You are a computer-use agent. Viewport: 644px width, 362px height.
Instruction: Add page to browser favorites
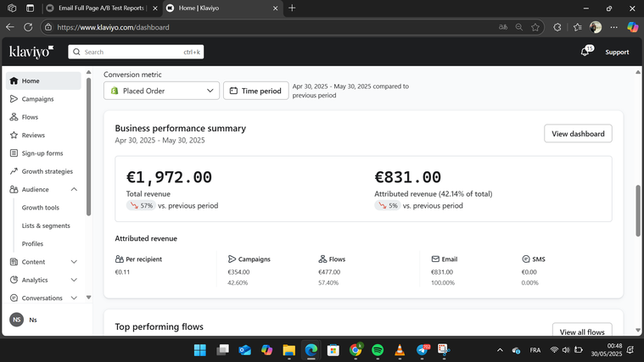click(x=535, y=27)
